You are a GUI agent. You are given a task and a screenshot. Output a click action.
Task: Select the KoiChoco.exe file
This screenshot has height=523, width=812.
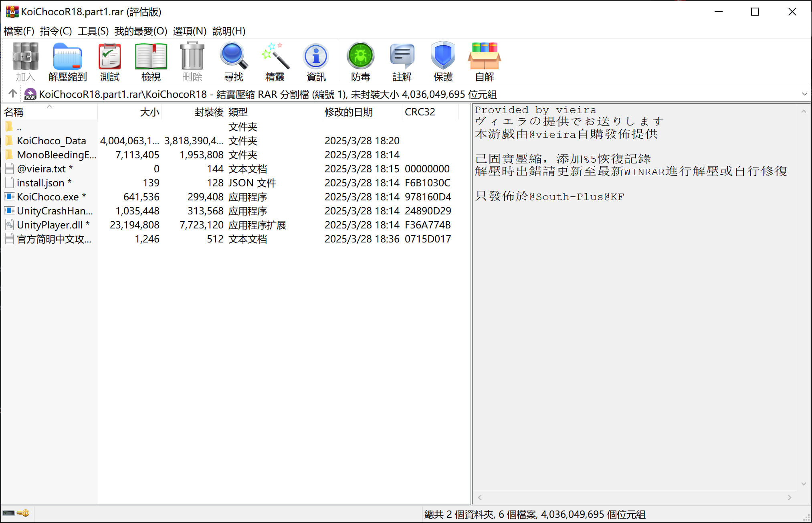coord(48,197)
